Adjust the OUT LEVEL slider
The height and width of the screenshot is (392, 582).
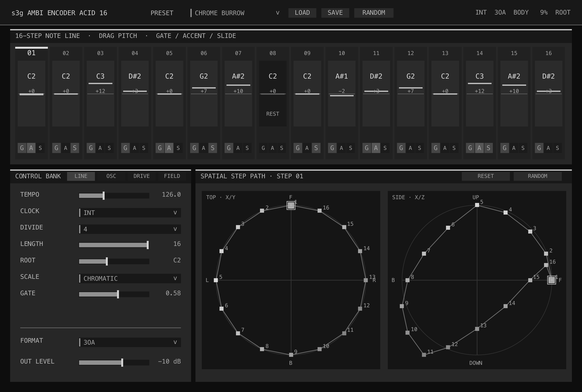click(x=114, y=362)
